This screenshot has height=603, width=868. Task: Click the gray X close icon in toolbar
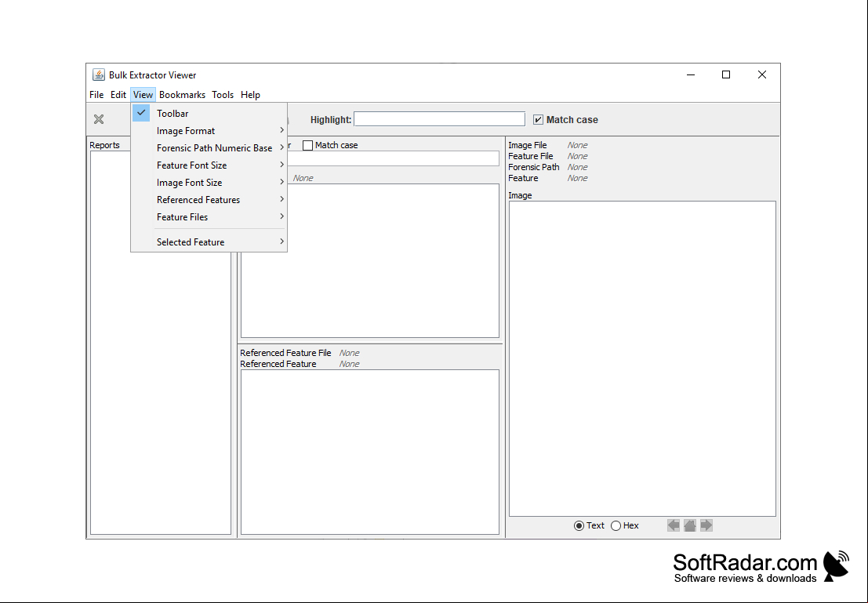pyautogui.click(x=99, y=119)
